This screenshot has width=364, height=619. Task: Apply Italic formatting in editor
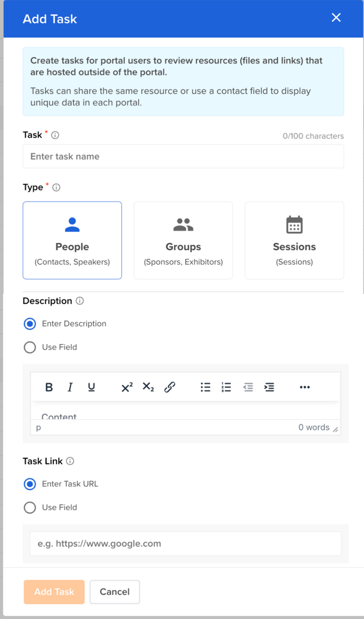70,387
